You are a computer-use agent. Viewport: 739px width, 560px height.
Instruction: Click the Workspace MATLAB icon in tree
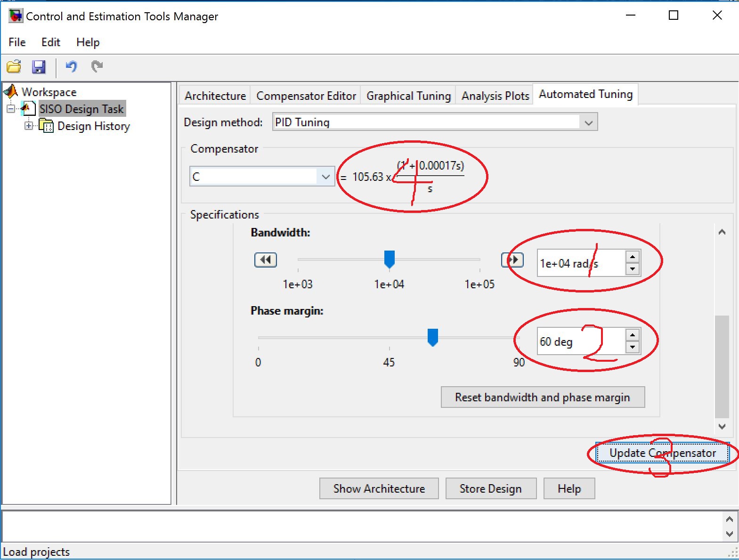pyautogui.click(x=11, y=91)
